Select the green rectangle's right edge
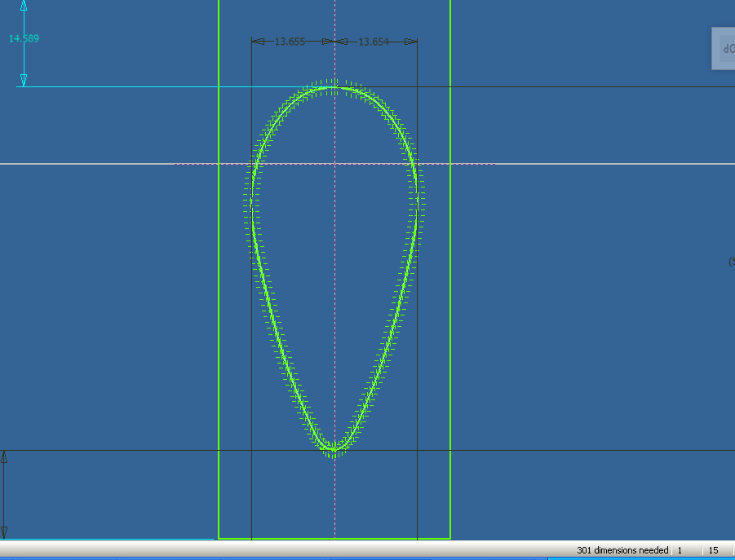 coord(450,326)
